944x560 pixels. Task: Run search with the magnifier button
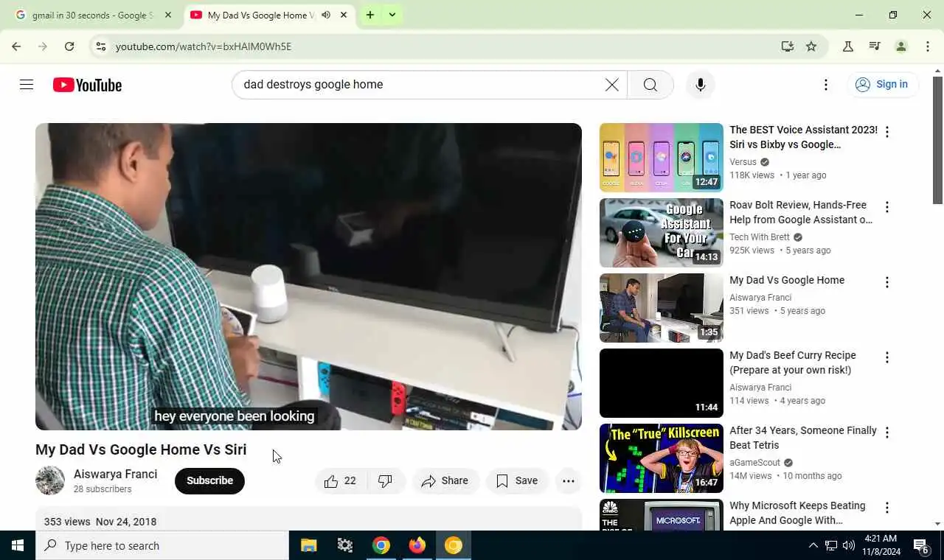650,85
